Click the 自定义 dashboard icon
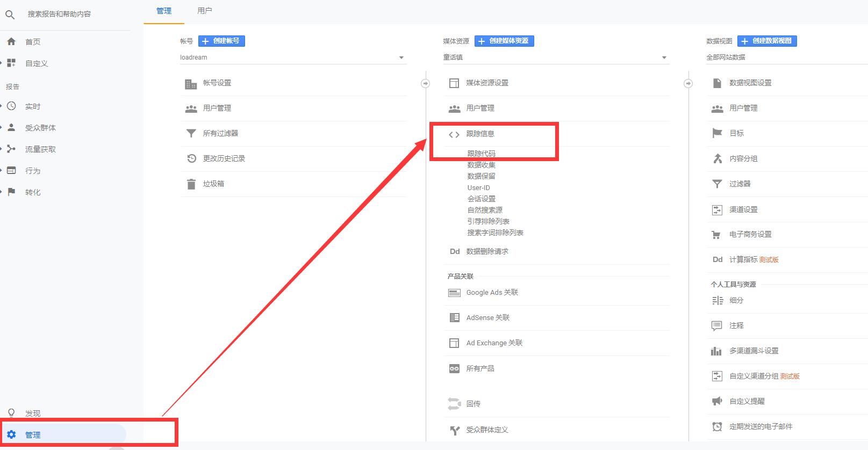Image resolution: width=868 pixels, height=450 pixels. coord(11,63)
